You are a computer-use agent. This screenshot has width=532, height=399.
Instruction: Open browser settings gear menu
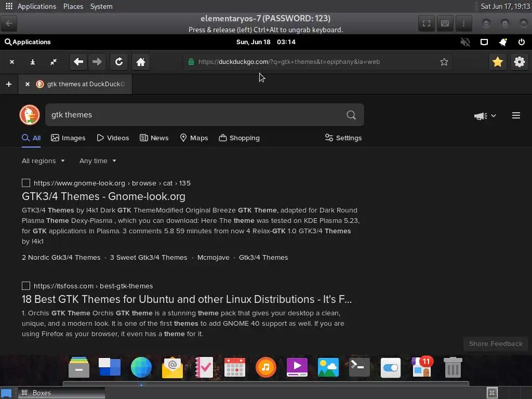pyautogui.click(x=519, y=62)
